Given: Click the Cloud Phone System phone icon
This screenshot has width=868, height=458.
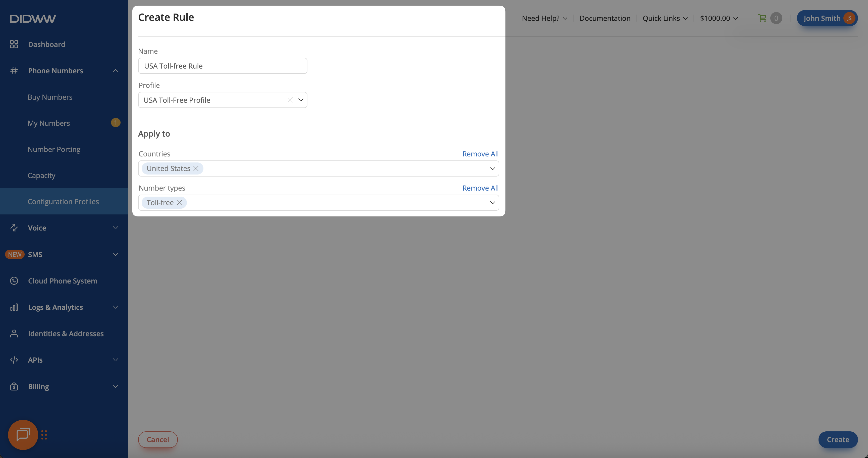Looking at the screenshot, I should [x=14, y=280].
